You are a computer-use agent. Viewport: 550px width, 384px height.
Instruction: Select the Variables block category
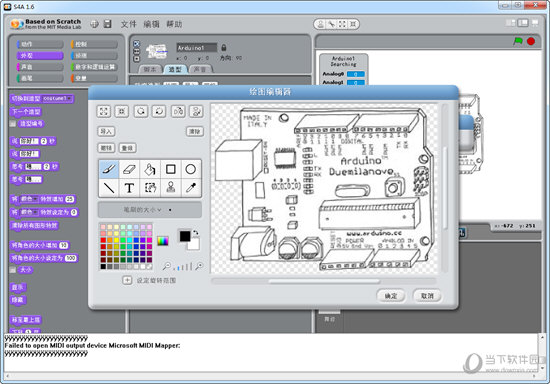pyautogui.click(x=94, y=78)
